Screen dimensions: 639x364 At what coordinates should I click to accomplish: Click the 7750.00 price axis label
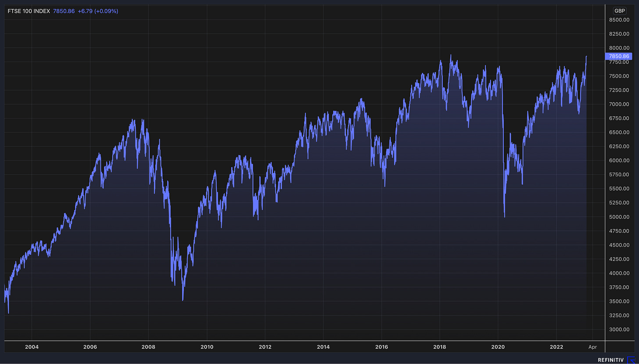tap(619, 62)
